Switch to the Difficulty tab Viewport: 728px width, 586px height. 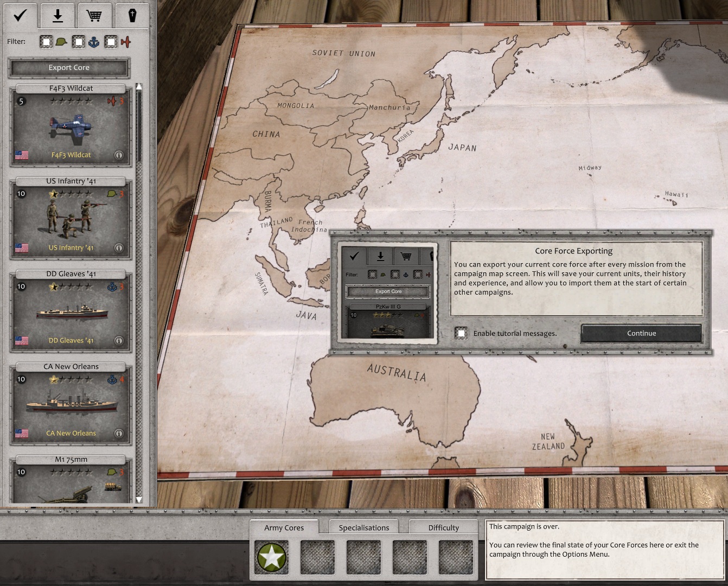tap(443, 527)
